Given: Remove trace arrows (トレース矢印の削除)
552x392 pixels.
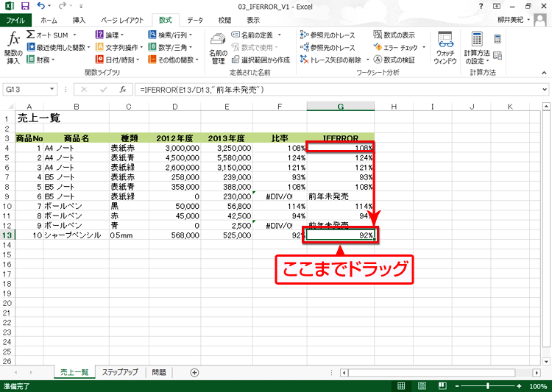Looking at the screenshot, I should 331,60.
